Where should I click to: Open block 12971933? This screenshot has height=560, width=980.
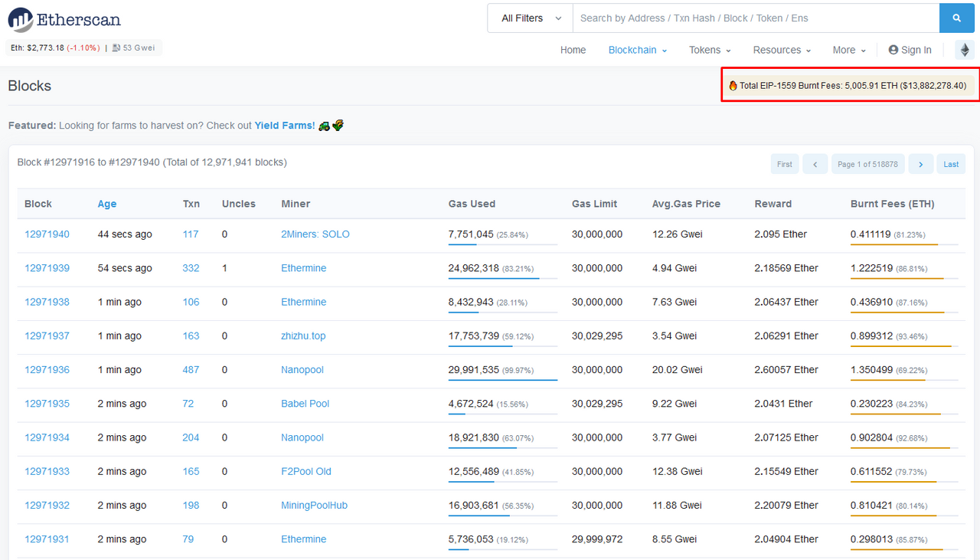47,471
